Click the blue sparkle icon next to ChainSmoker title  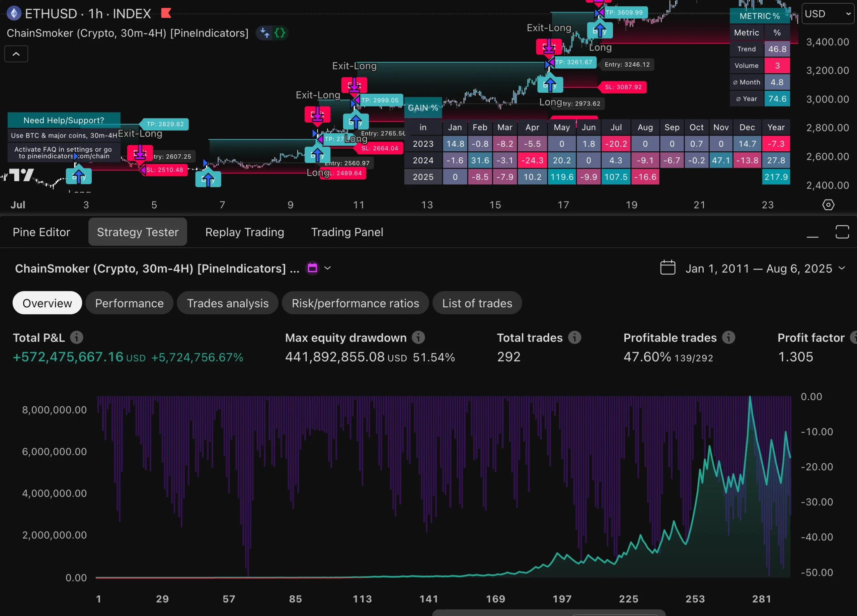point(265,33)
